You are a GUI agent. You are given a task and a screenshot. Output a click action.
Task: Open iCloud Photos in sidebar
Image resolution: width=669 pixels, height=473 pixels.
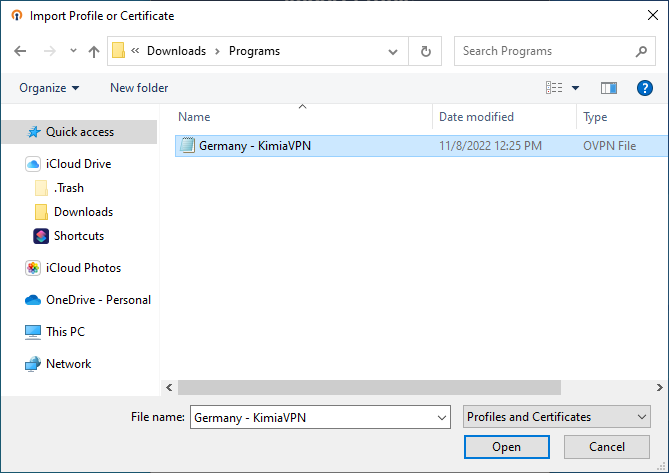pyautogui.click(x=83, y=268)
